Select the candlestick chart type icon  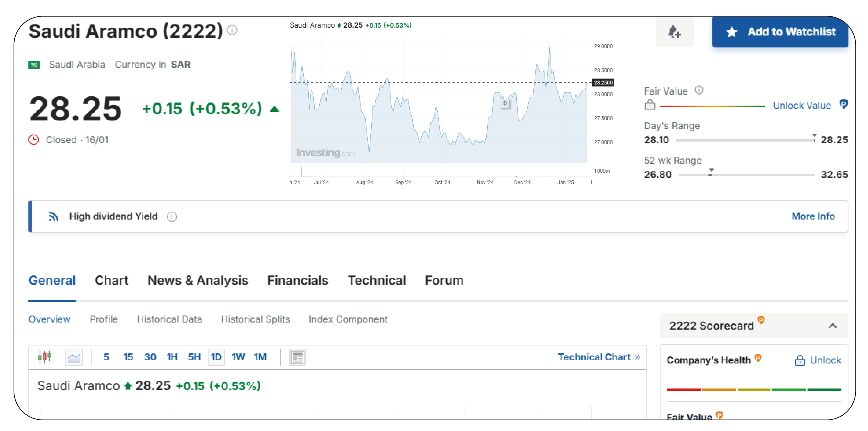[x=45, y=357]
